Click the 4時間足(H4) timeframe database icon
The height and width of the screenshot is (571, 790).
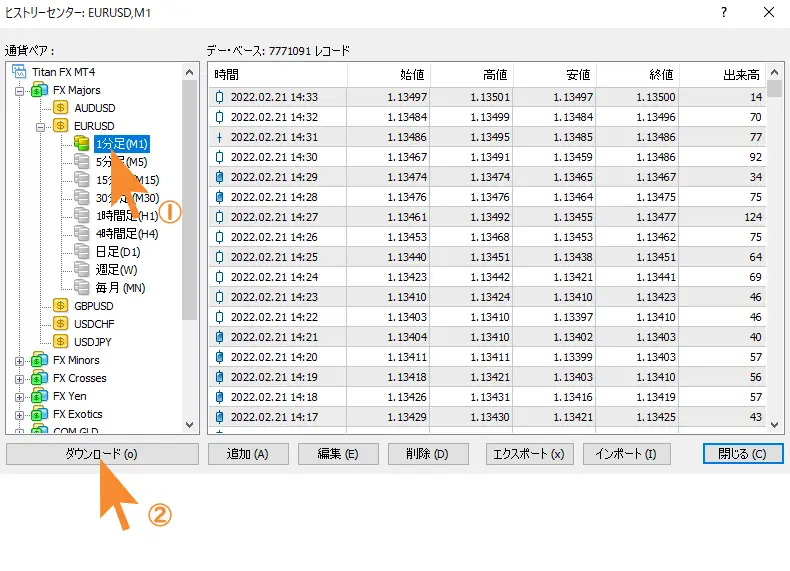tap(82, 234)
